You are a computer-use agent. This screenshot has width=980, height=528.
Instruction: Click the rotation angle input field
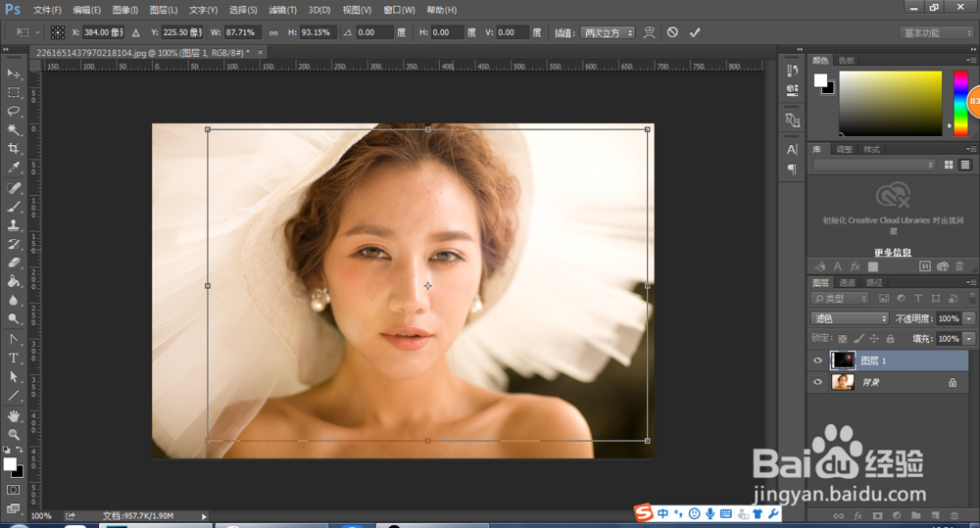[x=373, y=32]
